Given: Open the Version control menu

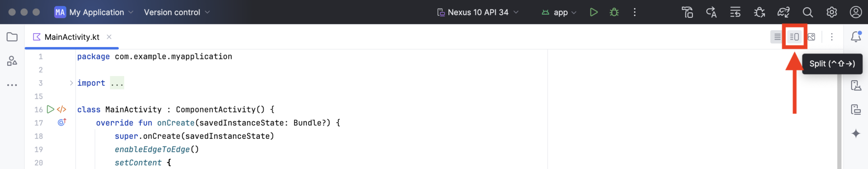Looking at the screenshot, I should tap(177, 12).
